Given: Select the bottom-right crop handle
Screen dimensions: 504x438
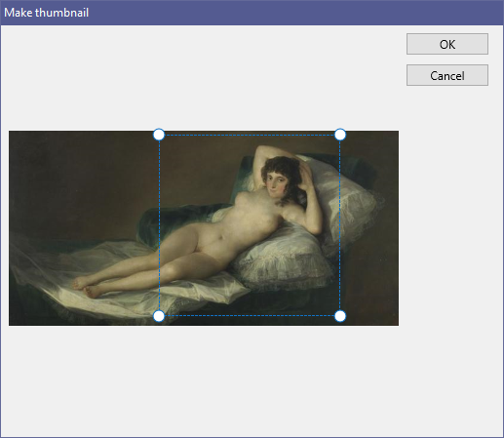Looking at the screenshot, I should (x=340, y=316).
